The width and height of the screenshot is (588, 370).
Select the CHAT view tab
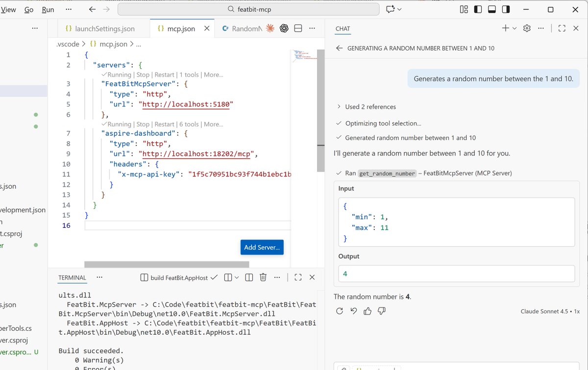point(343,28)
